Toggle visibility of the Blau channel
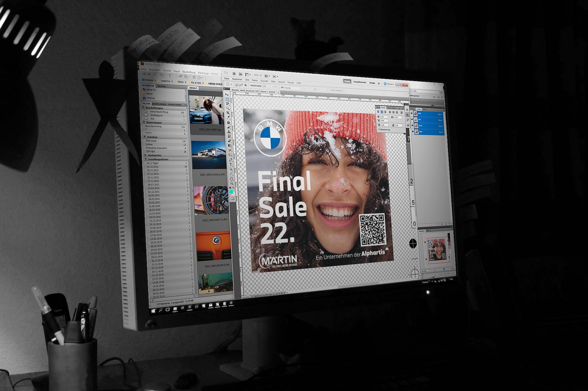588x391 pixels. 413,131
